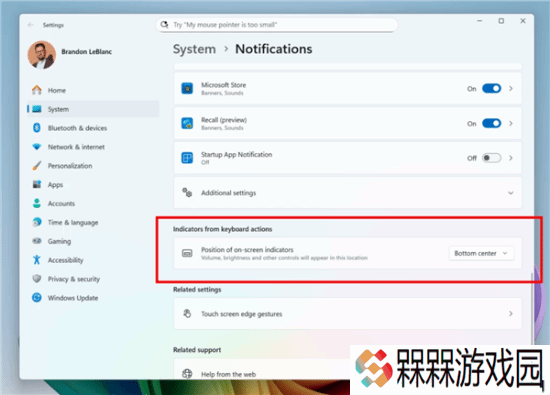Click the search magnifier icon
Image resolution: width=550 pixels, height=395 pixels.
[x=164, y=25]
